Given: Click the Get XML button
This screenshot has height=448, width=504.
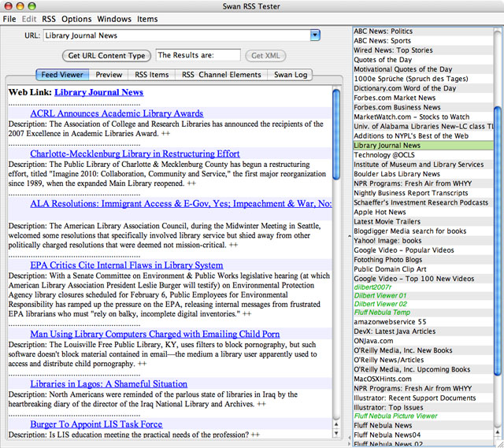Looking at the screenshot, I should pos(265,56).
